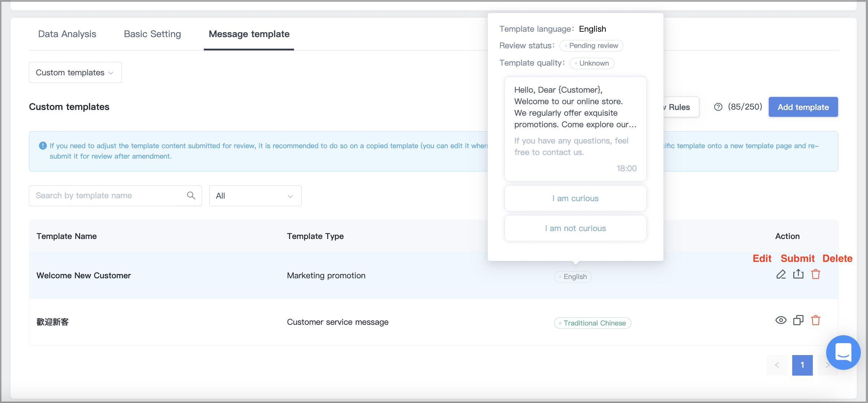Click the I am not curious button
868x403 pixels.
point(575,228)
